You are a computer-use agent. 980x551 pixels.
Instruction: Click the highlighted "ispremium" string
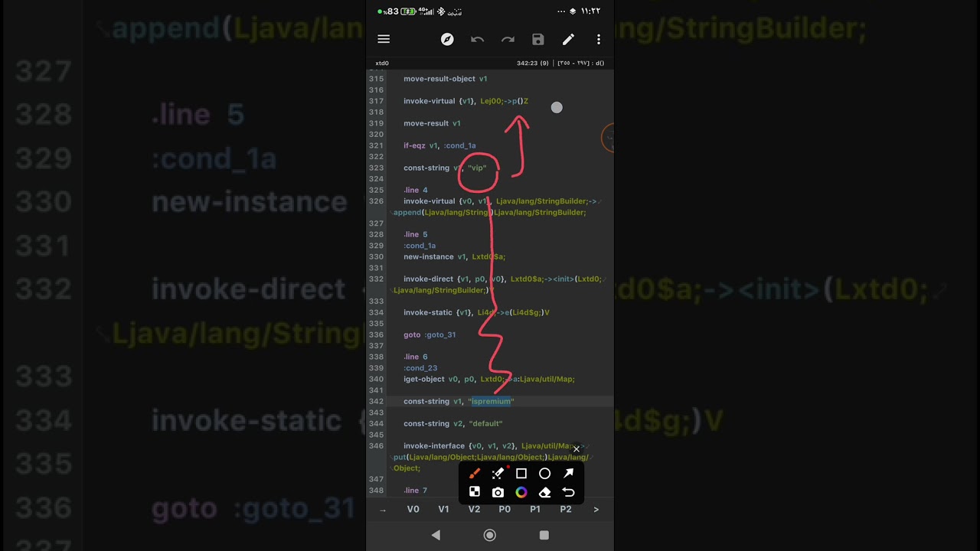[x=491, y=402]
